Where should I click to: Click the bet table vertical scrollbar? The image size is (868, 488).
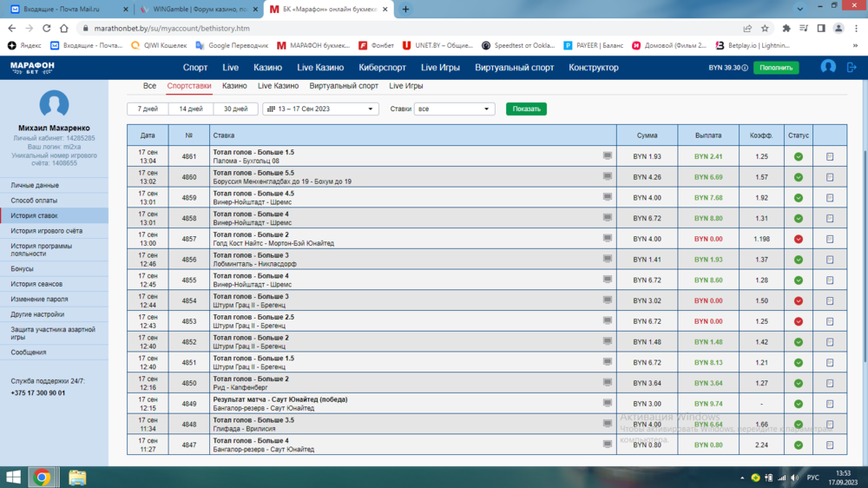click(x=863, y=260)
